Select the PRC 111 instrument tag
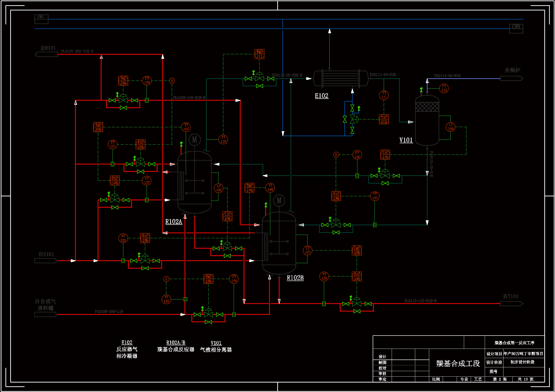This screenshot has width=555, height=392. pos(259,54)
